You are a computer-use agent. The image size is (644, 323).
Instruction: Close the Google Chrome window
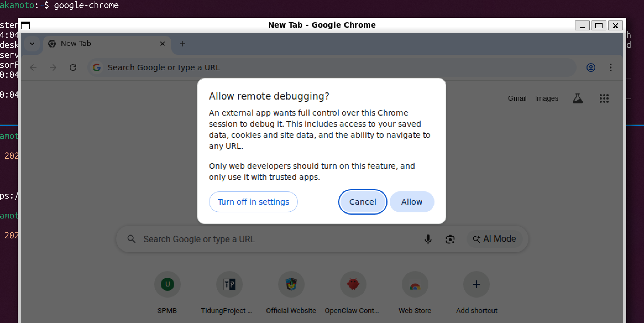615,25
